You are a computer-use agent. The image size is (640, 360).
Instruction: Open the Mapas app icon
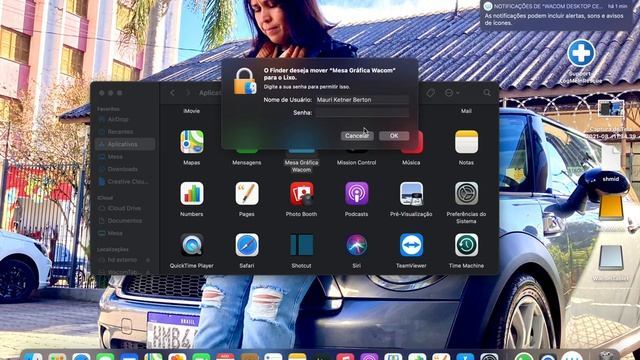[x=192, y=142]
